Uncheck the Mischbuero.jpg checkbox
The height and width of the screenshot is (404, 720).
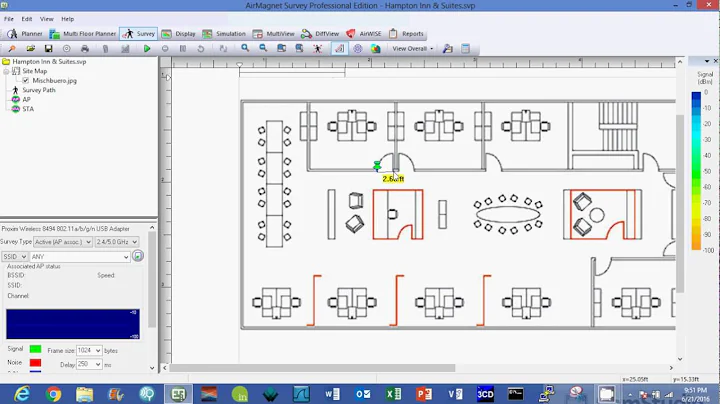click(x=26, y=80)
